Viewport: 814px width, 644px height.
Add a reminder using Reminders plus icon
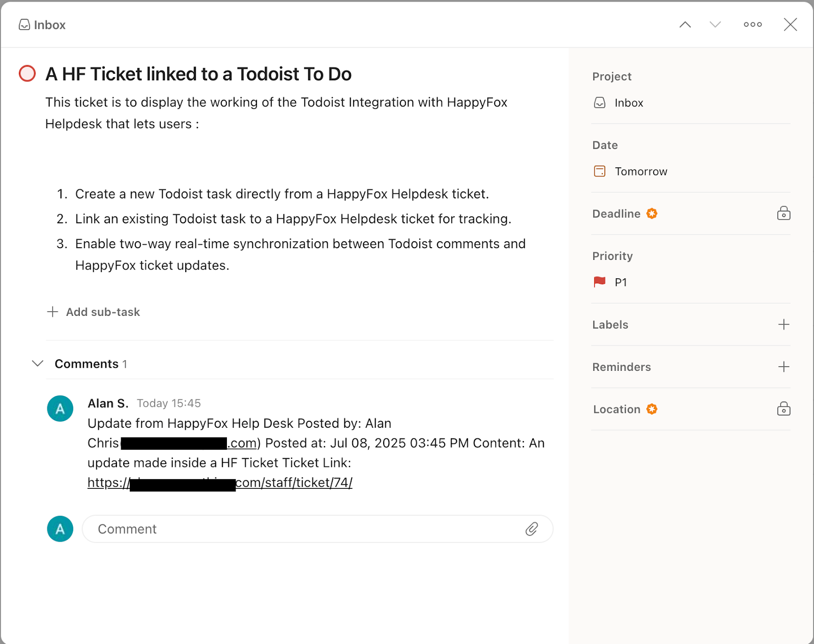click(x=784, y=367)
